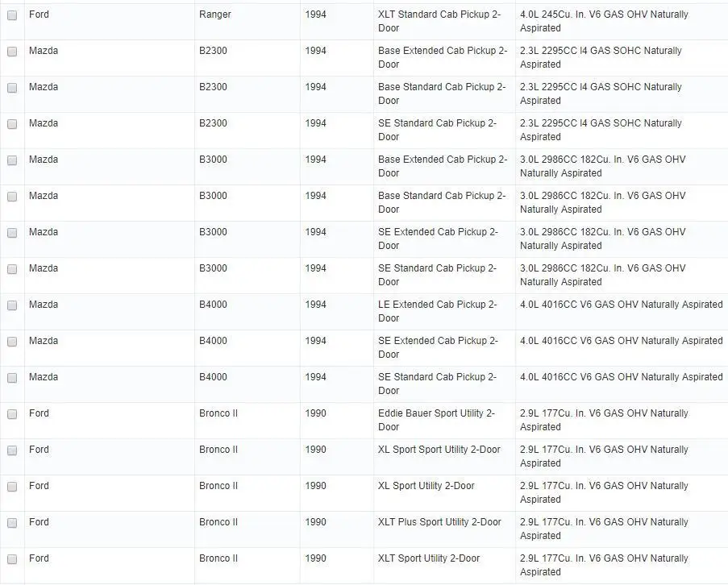Image resolution: width=728 pixels, height=585 pixels.
Task: Select checkbox for Mazda B3000 SE Extended Cab
Action: [12, 232]
